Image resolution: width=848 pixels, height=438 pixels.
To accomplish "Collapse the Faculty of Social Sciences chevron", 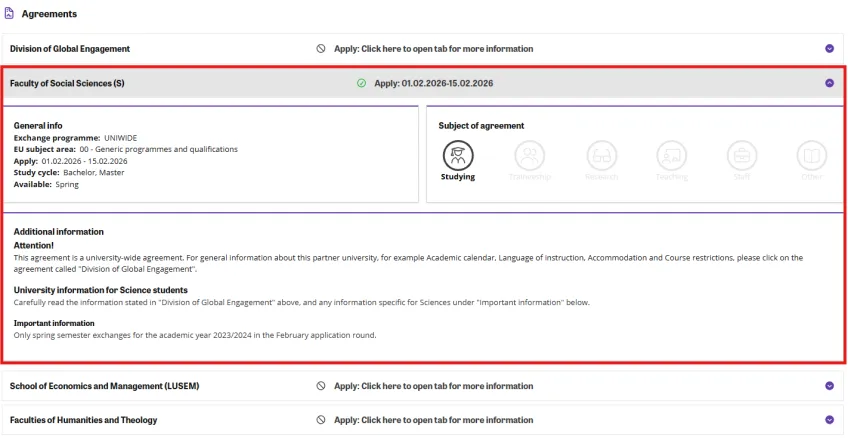I will [x=829, y=83].
